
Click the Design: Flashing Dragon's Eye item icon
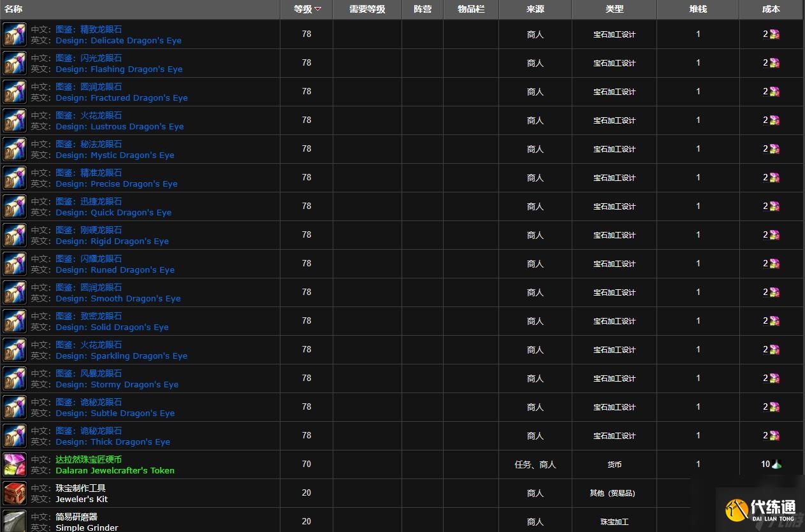tap(15, 63)
